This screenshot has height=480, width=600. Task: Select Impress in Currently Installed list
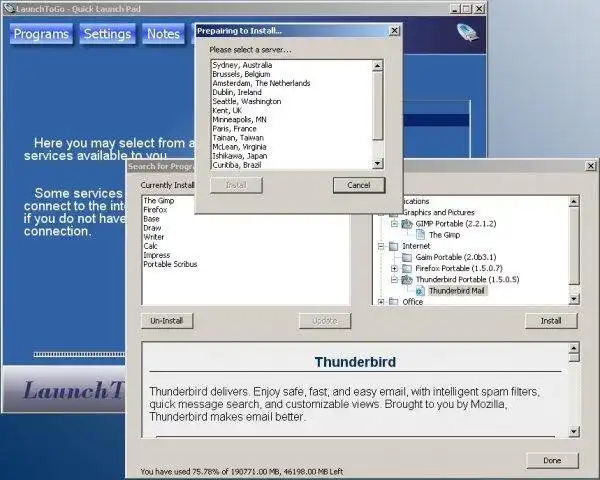(157, 255)
